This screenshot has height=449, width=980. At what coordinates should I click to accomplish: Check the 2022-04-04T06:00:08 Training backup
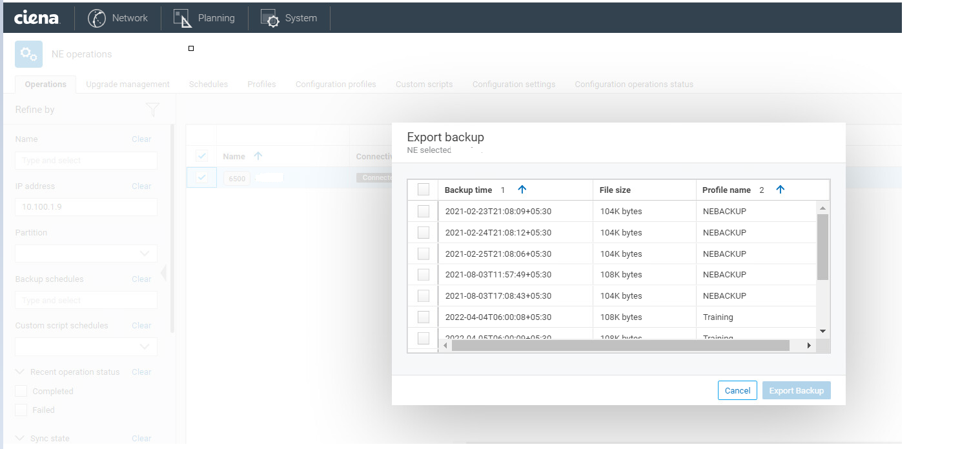coord(424,317)
